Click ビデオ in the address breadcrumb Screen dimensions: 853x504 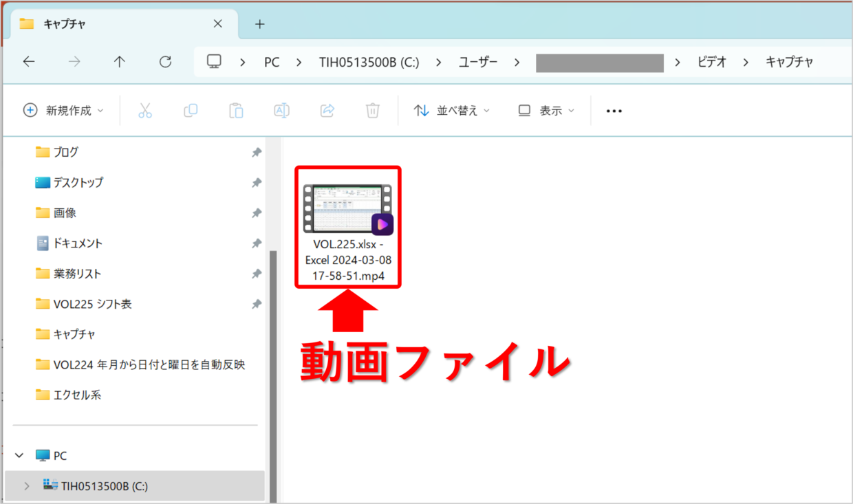[711, 62]
